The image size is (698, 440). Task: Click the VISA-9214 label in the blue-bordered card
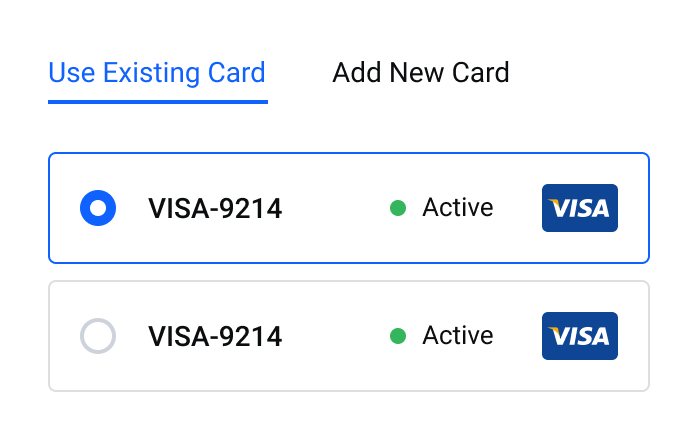coord(215,208)
